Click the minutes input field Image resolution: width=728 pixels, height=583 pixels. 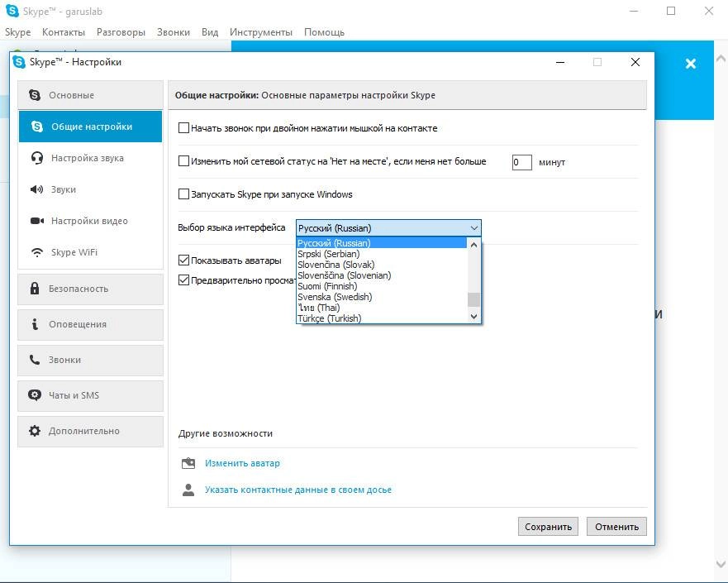pyautogui.click(x=522, y=162)
